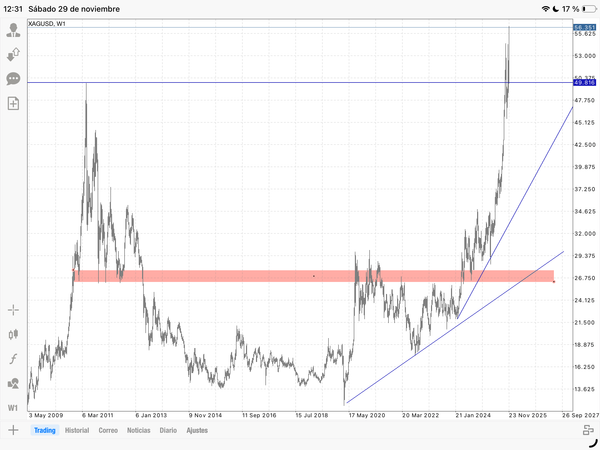600x450 pixels.
Task: Open chart window layout icon
Action: 588,430
